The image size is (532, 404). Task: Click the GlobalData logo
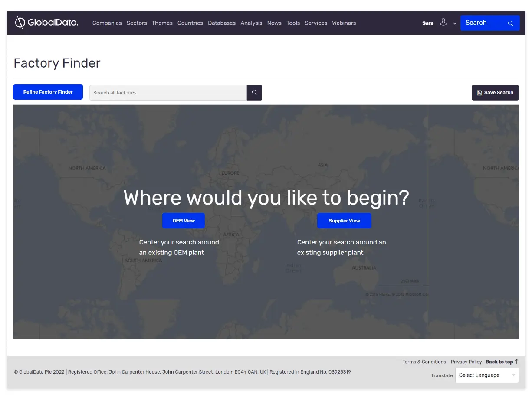coord(46,23)
